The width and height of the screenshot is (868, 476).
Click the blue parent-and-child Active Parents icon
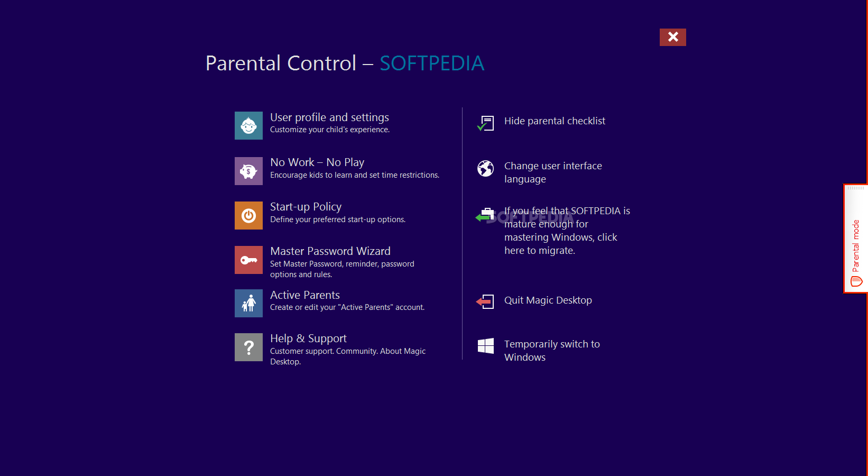click(248, 303)
